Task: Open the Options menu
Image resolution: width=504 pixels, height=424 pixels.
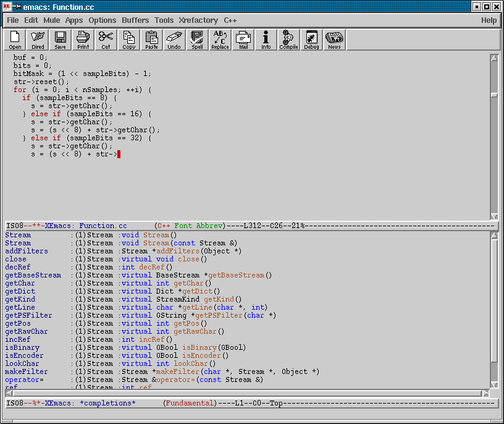Action: (x=102, y=20)
